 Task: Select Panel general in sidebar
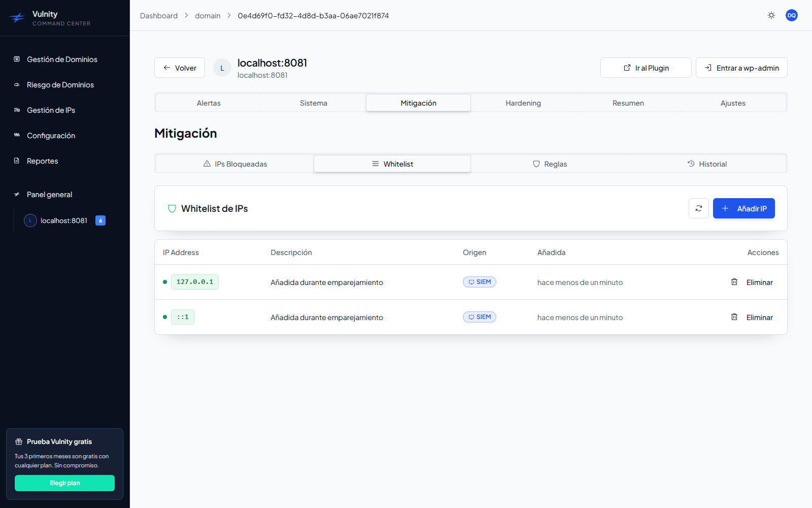tap(49, 195)
